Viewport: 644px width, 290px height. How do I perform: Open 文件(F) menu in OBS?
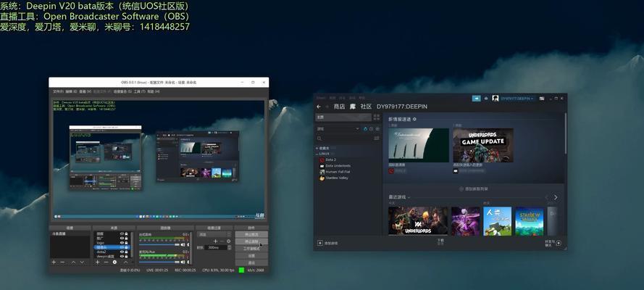57,91
